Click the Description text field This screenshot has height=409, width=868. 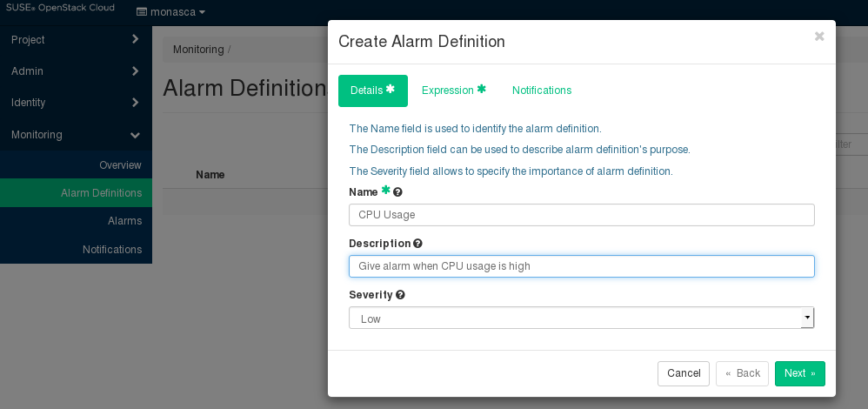(x=581, y=266)
